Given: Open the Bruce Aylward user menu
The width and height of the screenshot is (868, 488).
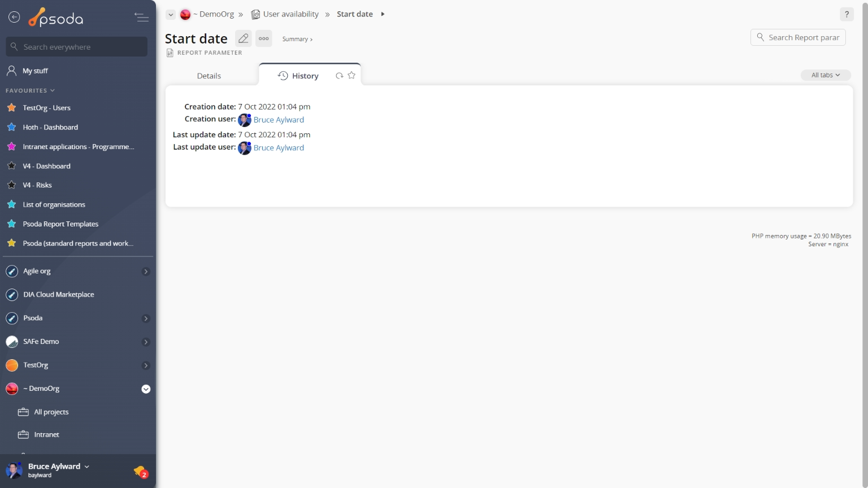Looking at the screenshot, I should [x=59, y=467].
